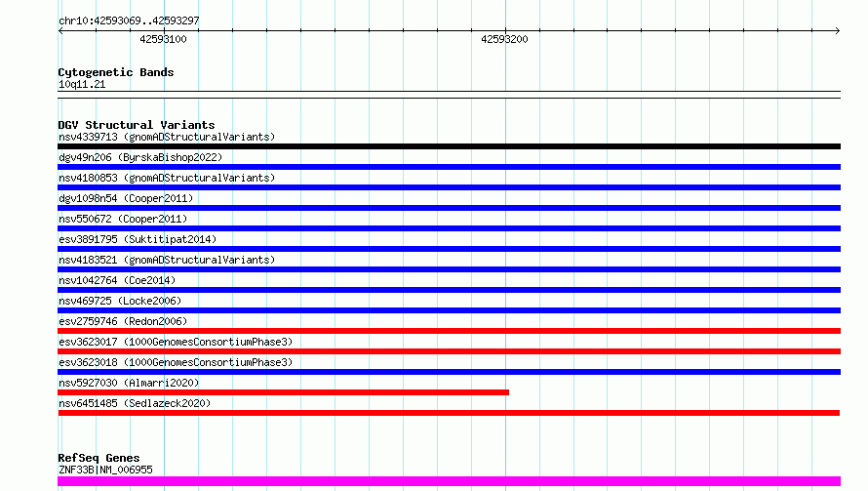Image resolution: width=868 pixels, height=491 pixels.
Task: Click the chr10:42593069..42593297 coordinate text
Action: tap(129, 20)
